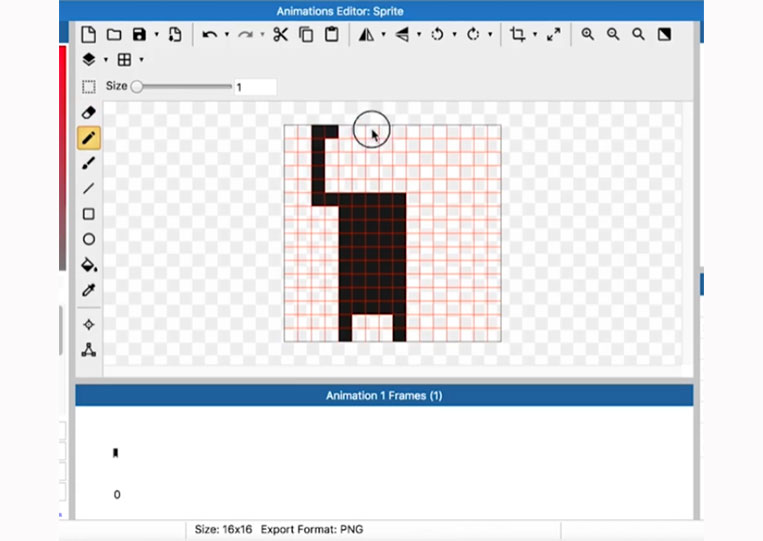Screen dimensions: 763x541
Task: Select the Rectangle shape tool
Action: pos(89,214)
